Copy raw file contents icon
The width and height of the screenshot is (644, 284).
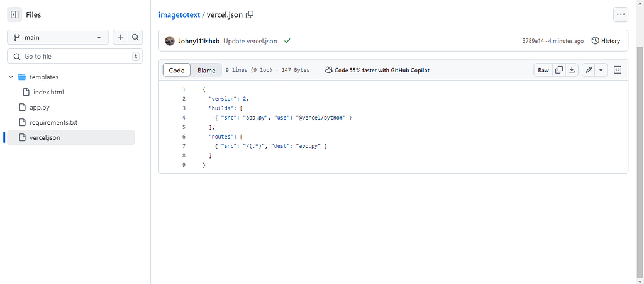558,70
